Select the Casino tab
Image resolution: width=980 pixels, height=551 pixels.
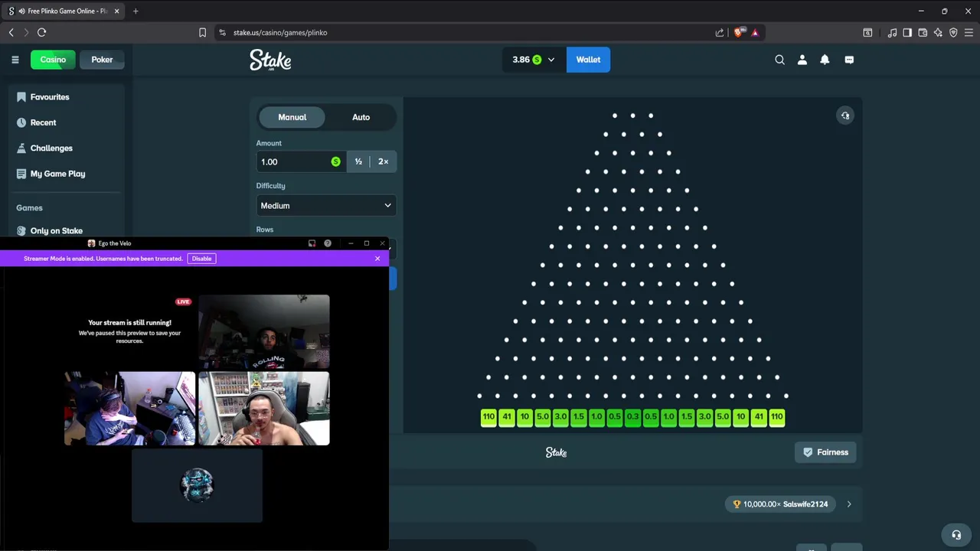pos(53,60)
